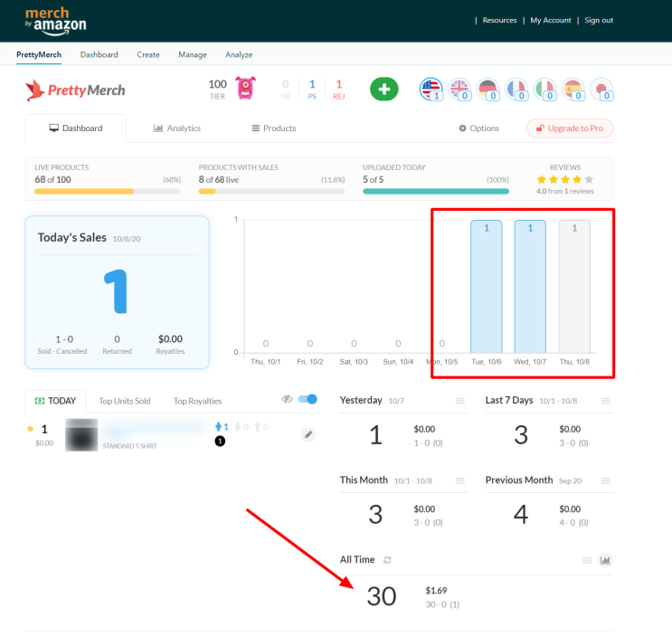Click the large Today's Sales number
The height and width of the screenshot is (637, 672).
click(116, 291)
